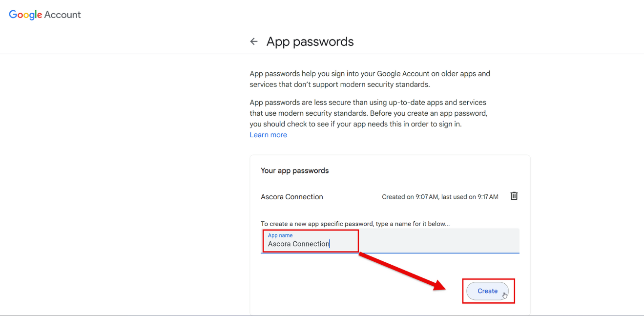644x316 pixels.
Task: Click the word "Google" in the logo
Action: click(25, 15)
